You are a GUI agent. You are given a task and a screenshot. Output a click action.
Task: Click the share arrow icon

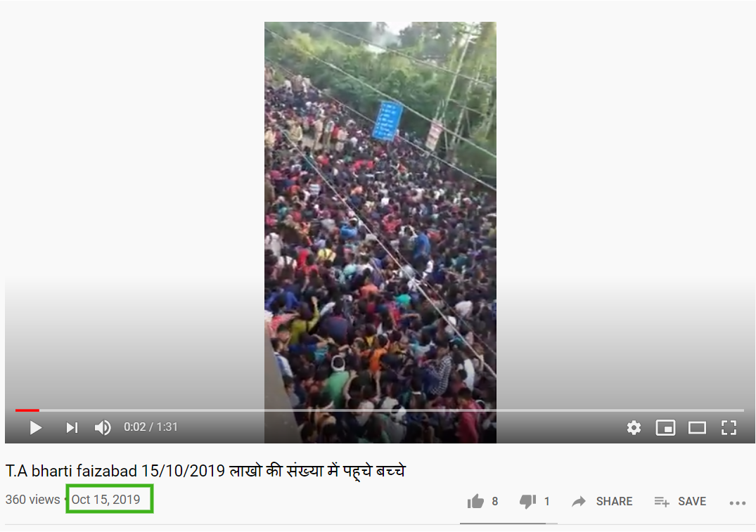[x=579, y=502]
